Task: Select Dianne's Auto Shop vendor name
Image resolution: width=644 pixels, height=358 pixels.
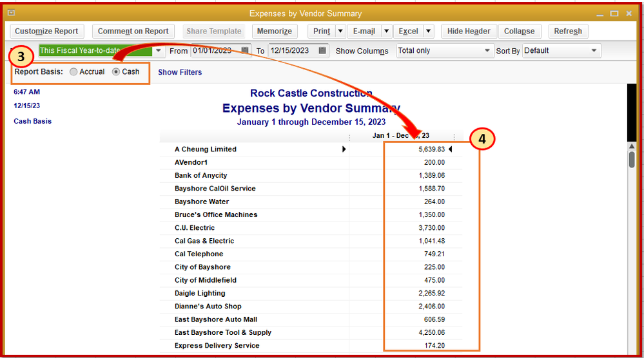Action: coord(208,306)
